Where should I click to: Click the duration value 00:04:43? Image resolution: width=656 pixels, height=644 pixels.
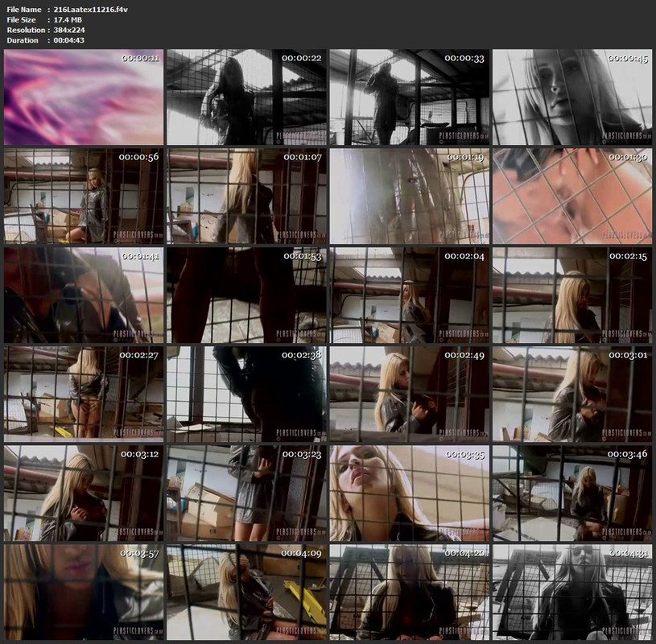click(x=69, y=40)
